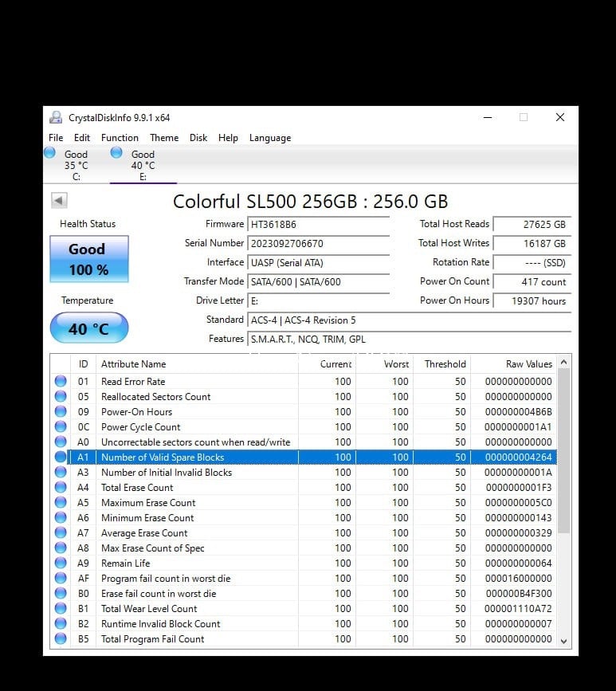The width and height of the screenshot is (616, 691).
Task: Click the ID column header
Action: 84,364
